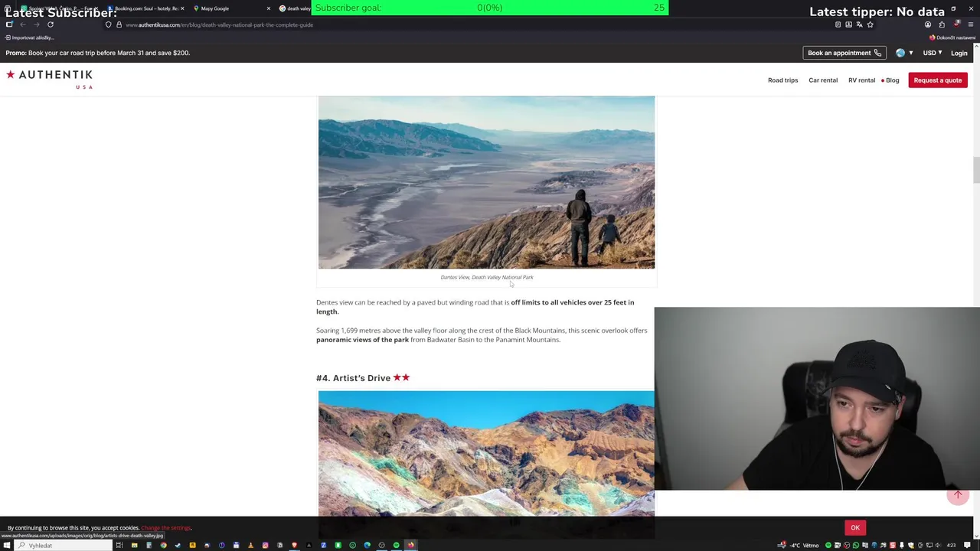Screen dimensions: 980x551
Task: Click the page vertical scrollbar
Action: coord(976,170)
